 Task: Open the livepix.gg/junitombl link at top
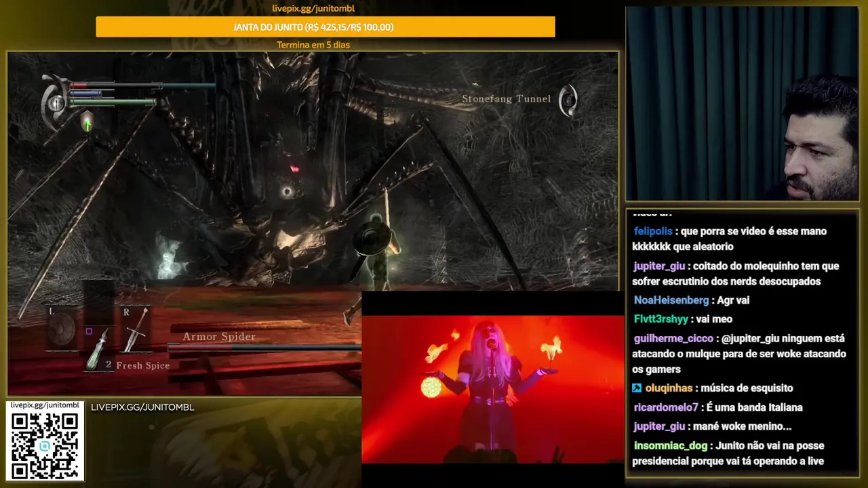click(313, 8)
